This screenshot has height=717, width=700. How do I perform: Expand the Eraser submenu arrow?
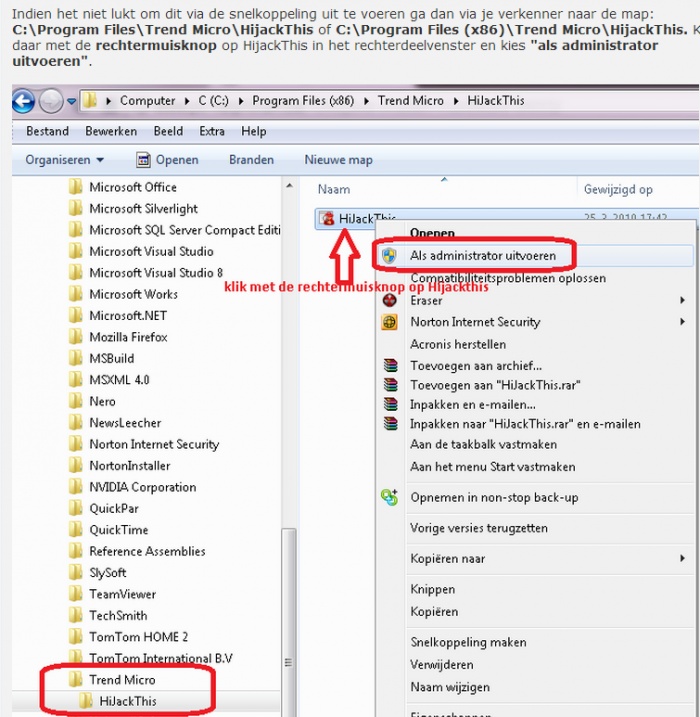pyautogui.click(x=682, y=300)
